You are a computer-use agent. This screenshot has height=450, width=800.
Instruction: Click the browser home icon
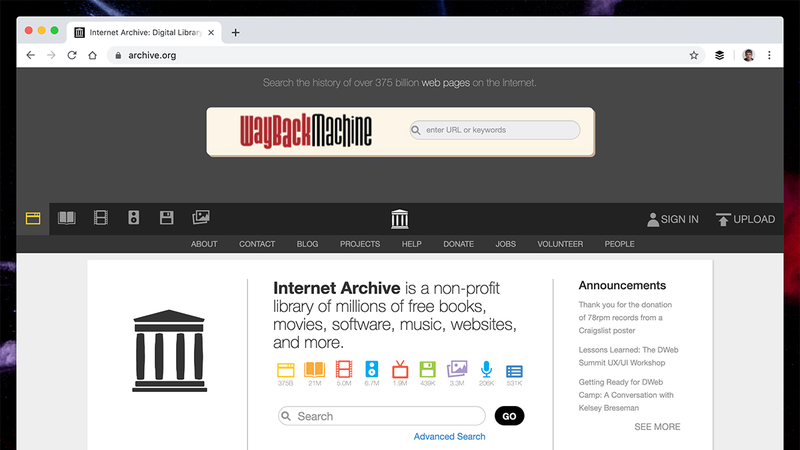92,55
